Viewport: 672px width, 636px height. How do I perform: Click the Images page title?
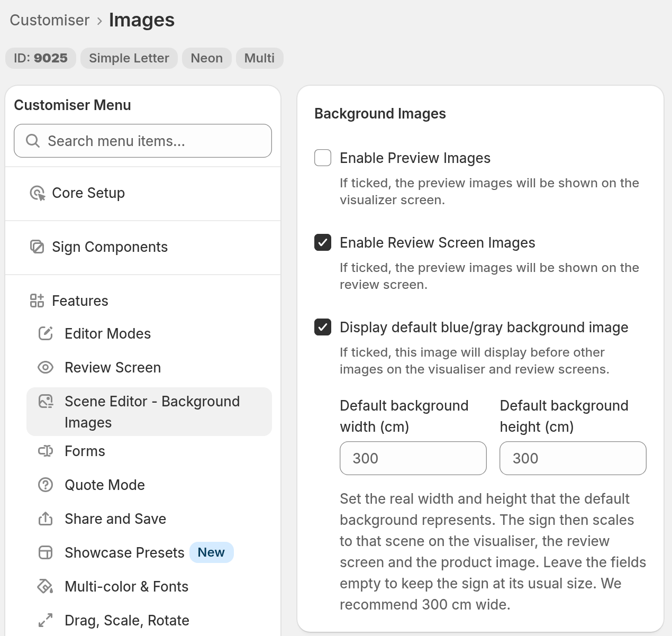[142, 20]
